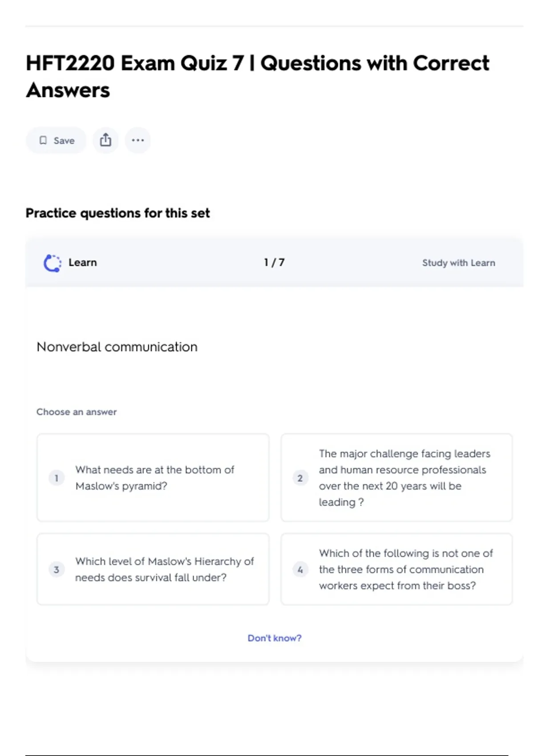Click number 2 answer badge
Image resolution: width=534 pixels, height=756 pixels.
(x=300, y=478)
